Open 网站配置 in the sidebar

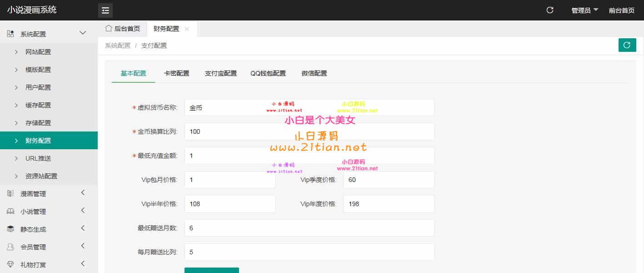[49, 52]
